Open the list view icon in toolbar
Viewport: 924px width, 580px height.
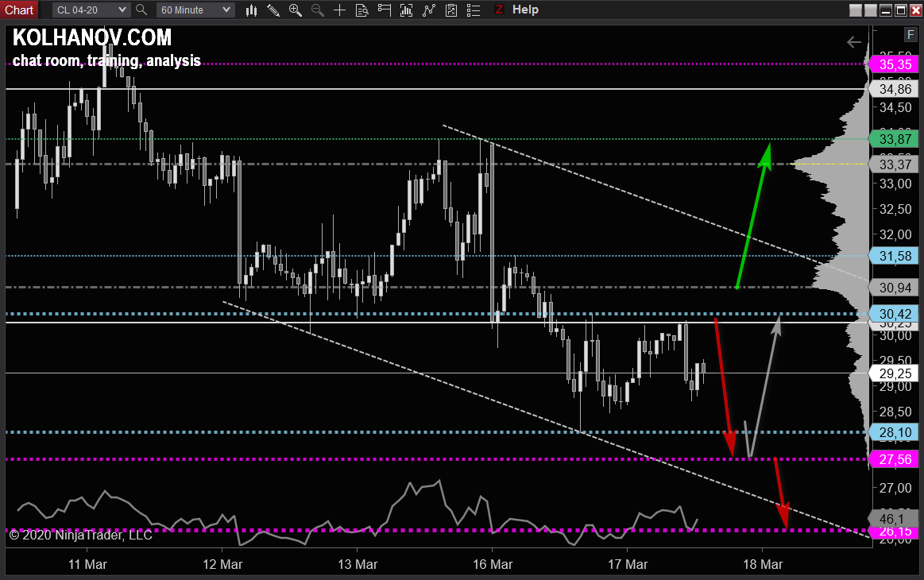(x=474, y=10)
